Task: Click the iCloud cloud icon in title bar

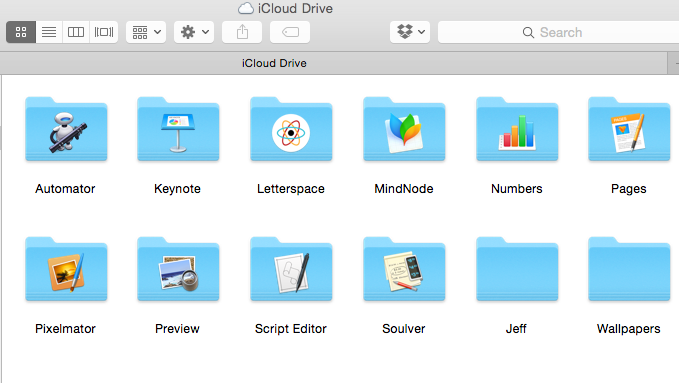Action: tap(246, 8)
